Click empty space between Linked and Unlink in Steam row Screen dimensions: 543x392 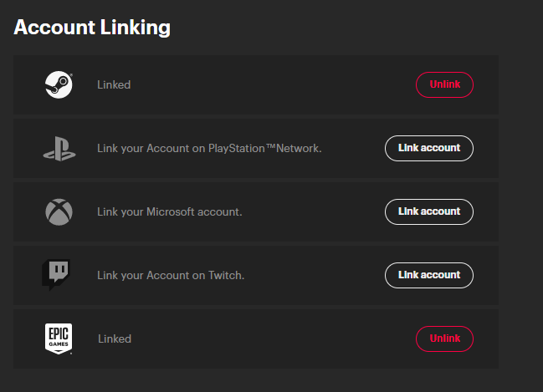[x=268, y=85]
